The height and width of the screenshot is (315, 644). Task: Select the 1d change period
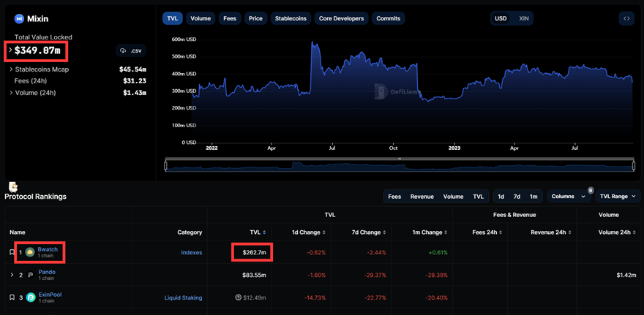point(501,197)
